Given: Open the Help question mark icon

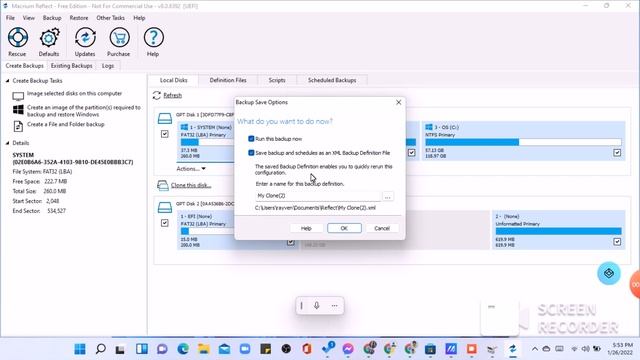Looking at the screenshot, I should pyautogui.click(x=153, y=42).
